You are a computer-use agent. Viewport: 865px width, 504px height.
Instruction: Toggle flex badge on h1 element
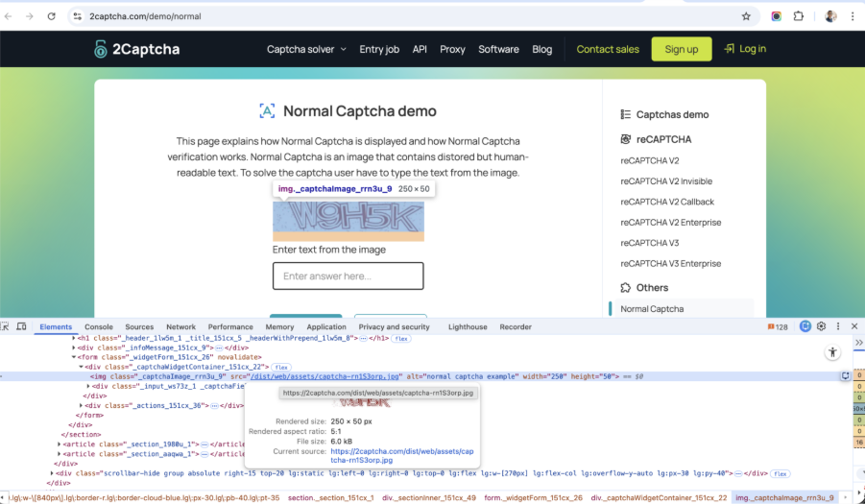point(401,339)
